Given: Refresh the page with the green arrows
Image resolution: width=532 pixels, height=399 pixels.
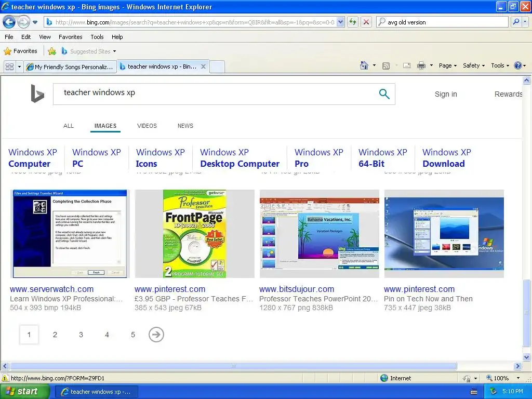Looking at the screenshot, I should pos(353,22).
